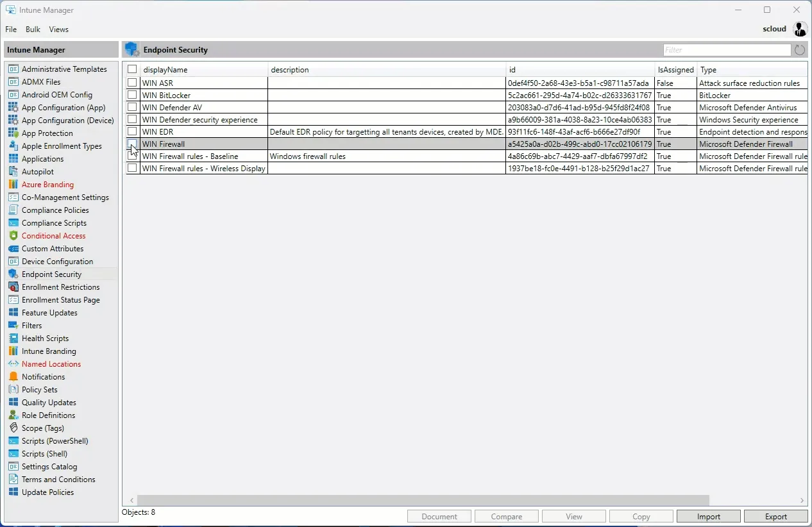Click the App Protection icon
This screenshot has height=527, width=812.
[x=13, y=133]
